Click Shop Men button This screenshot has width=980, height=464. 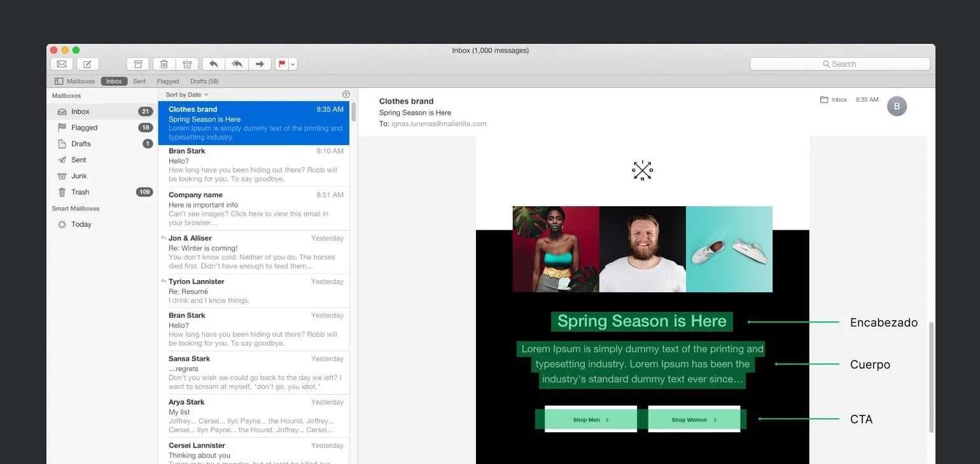click(x=591, y=419)
